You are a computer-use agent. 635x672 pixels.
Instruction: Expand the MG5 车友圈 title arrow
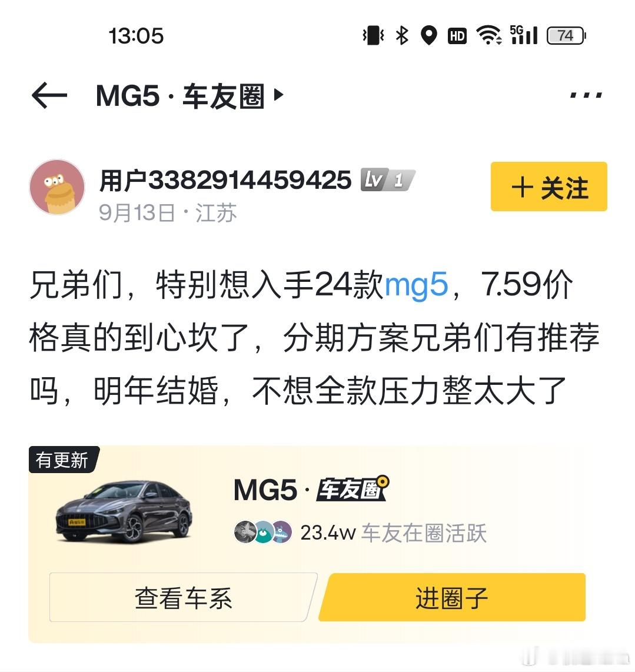pyautogui.click(x=279, y=94)
